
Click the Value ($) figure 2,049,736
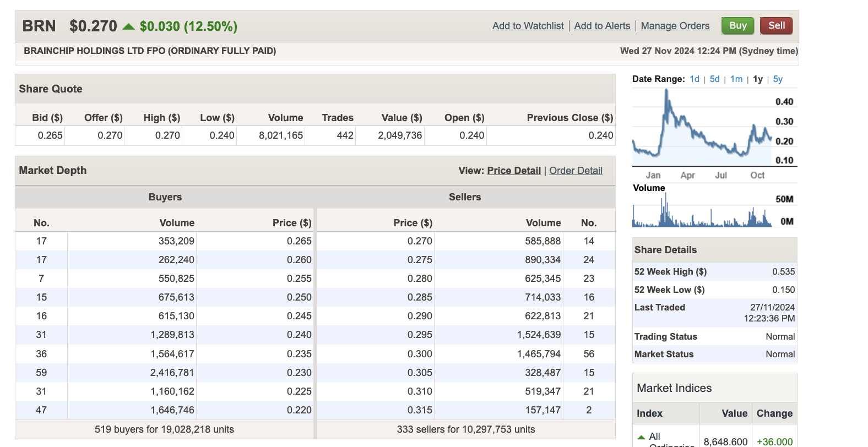click(x=400, y=135)
